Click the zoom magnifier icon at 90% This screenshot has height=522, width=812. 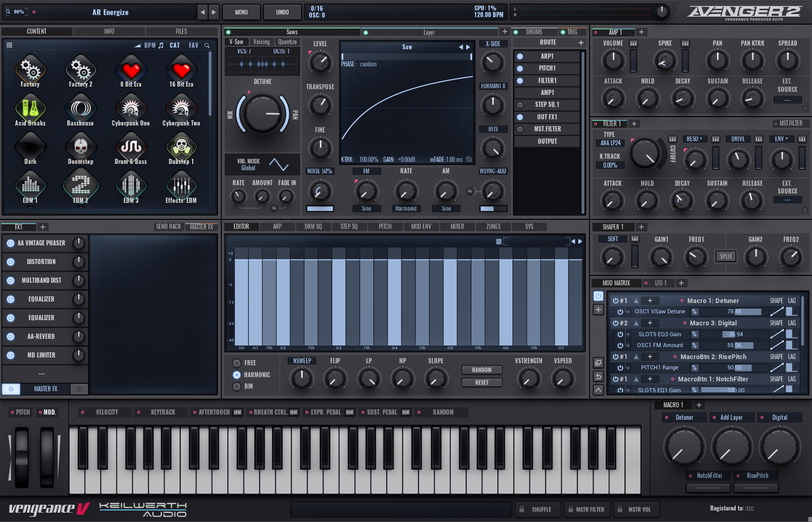coord(8,11)
